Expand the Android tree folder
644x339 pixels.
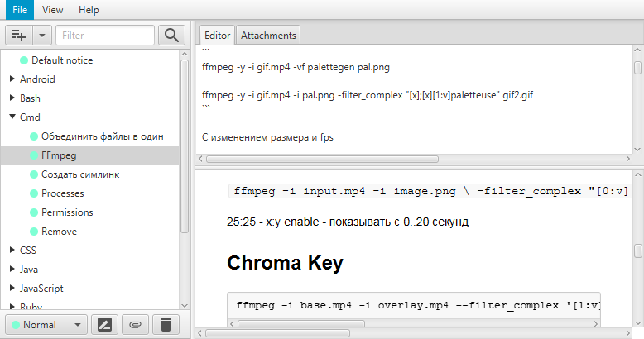(12, 79)
